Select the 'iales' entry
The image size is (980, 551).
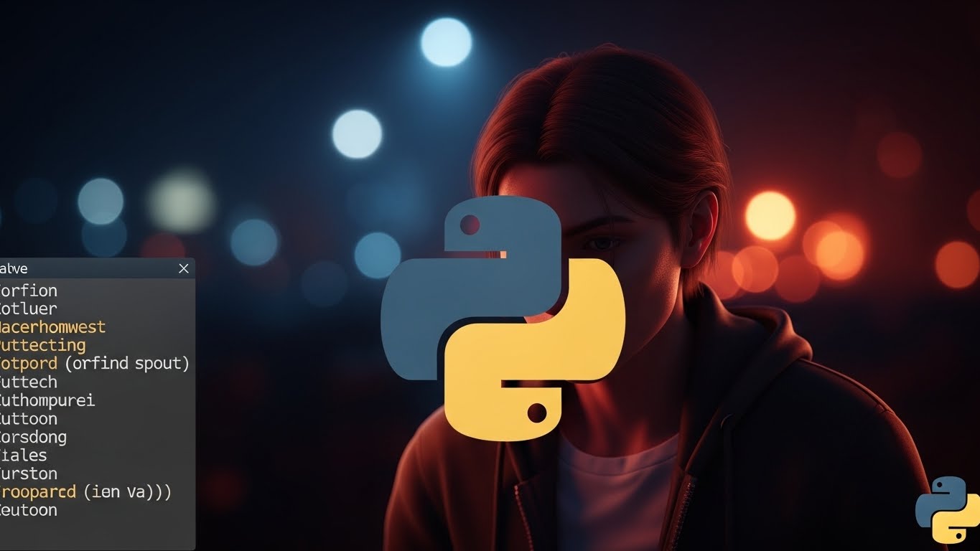point(24,456)
